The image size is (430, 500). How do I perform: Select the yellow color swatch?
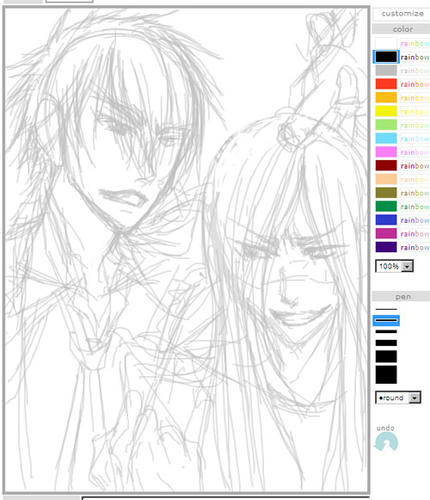pyautogui.click(x=386, y=111)
